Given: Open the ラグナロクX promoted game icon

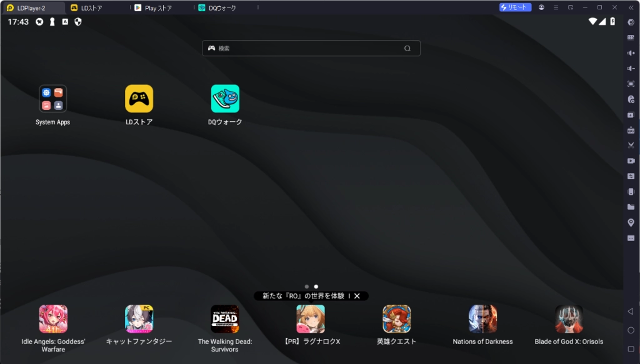Looking at the screenshot, I should (x=311, y=319).
